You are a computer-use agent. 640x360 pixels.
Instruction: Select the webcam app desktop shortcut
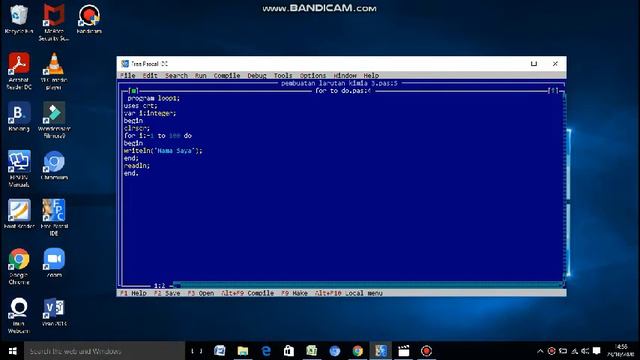click(19, 315)
